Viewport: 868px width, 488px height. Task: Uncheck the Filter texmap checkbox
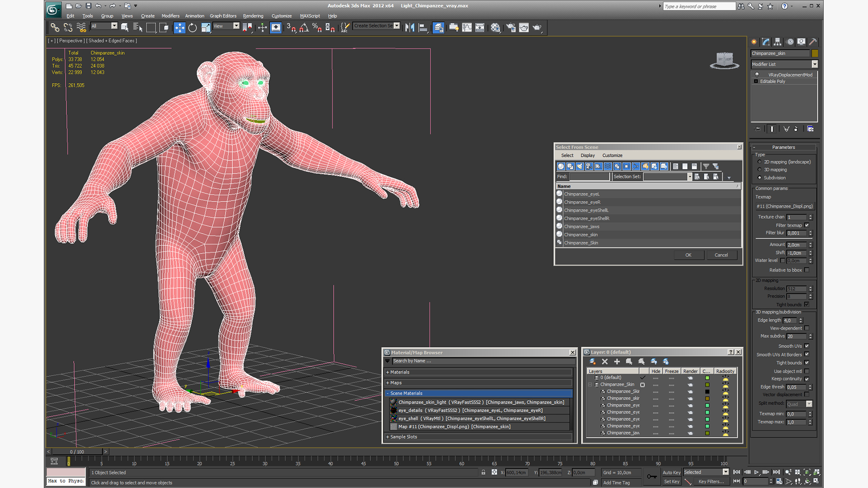pyautogui.click(x=807, y=225)
